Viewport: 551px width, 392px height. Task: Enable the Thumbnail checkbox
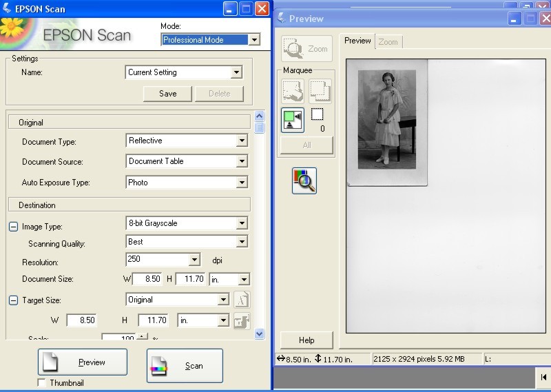(x=42, y=383)
